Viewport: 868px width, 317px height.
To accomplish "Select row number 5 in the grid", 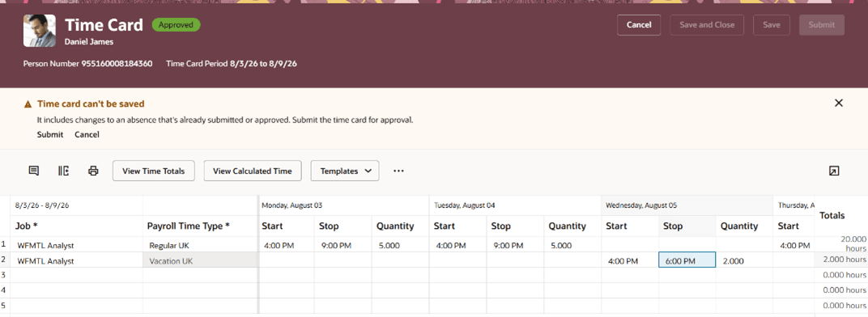I will point(4,305).
